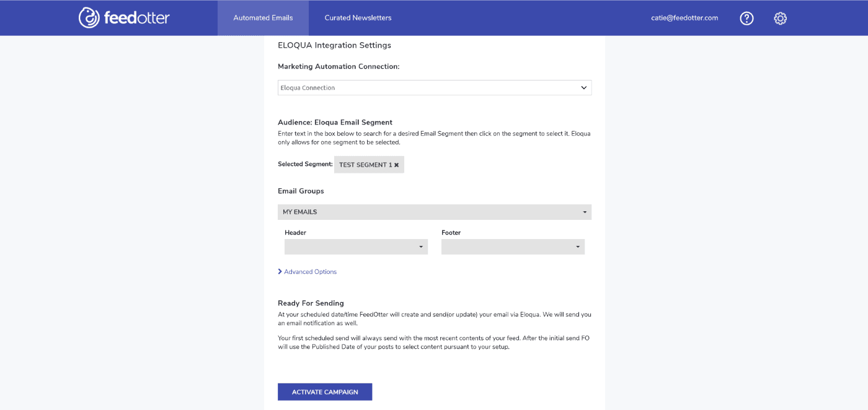Open the Eloqua Connection dropdown

pos(435,88)
